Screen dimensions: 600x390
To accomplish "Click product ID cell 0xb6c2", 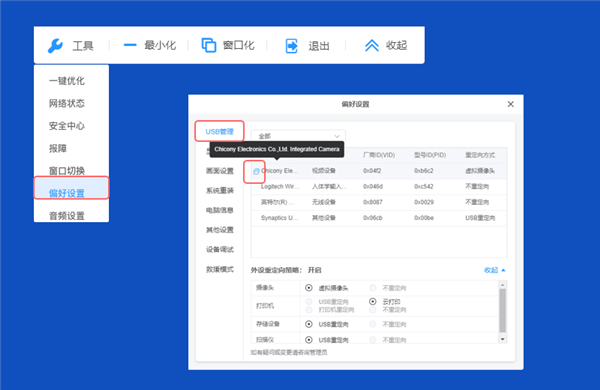I will [x=424, y=171].
